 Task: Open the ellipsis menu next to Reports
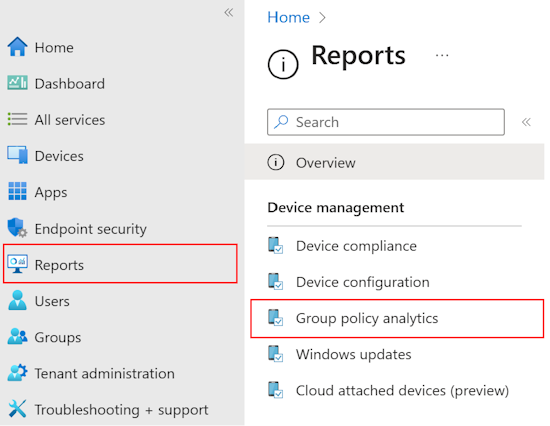(442, 55)
